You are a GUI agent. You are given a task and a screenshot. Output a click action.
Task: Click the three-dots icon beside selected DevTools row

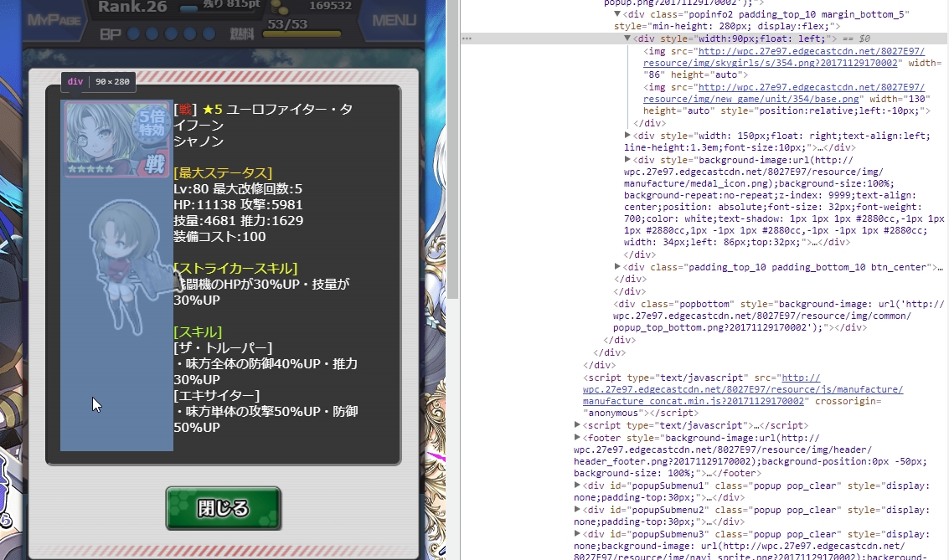466,39
